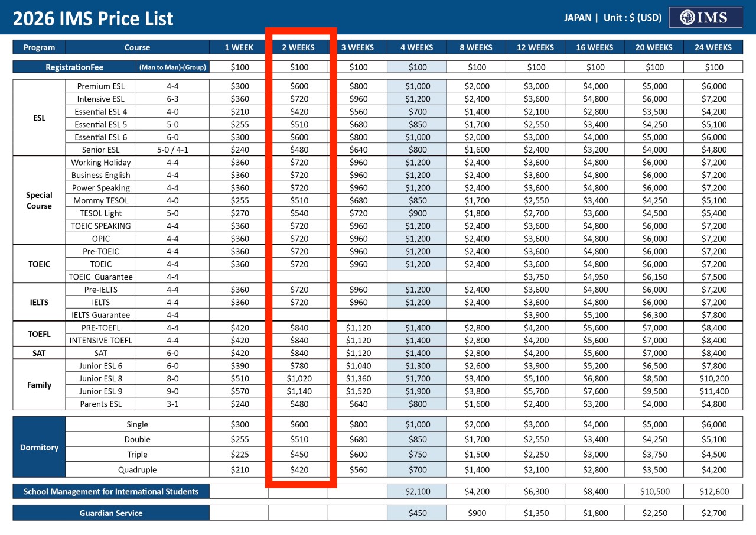
Task: Click Essential ESL 4 8 WEEKS price $1,400
Action: click(476, 112)
